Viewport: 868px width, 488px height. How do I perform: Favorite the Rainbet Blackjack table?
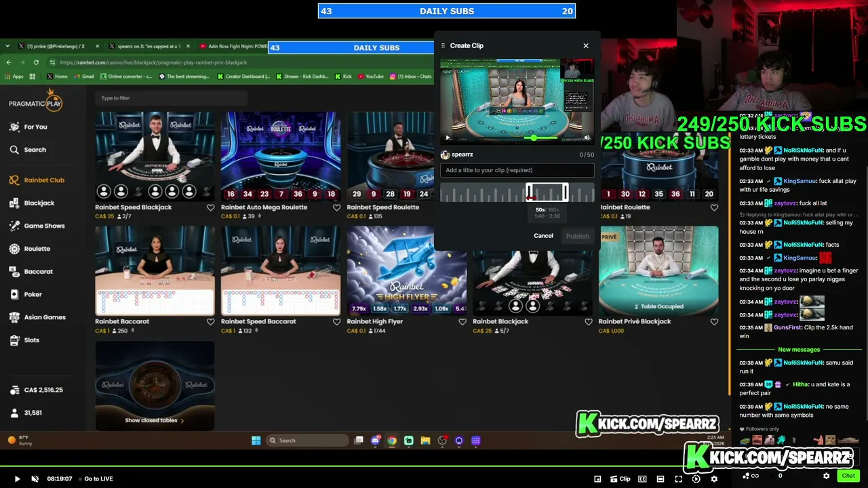pyautogui.click(x=588, y=322)
